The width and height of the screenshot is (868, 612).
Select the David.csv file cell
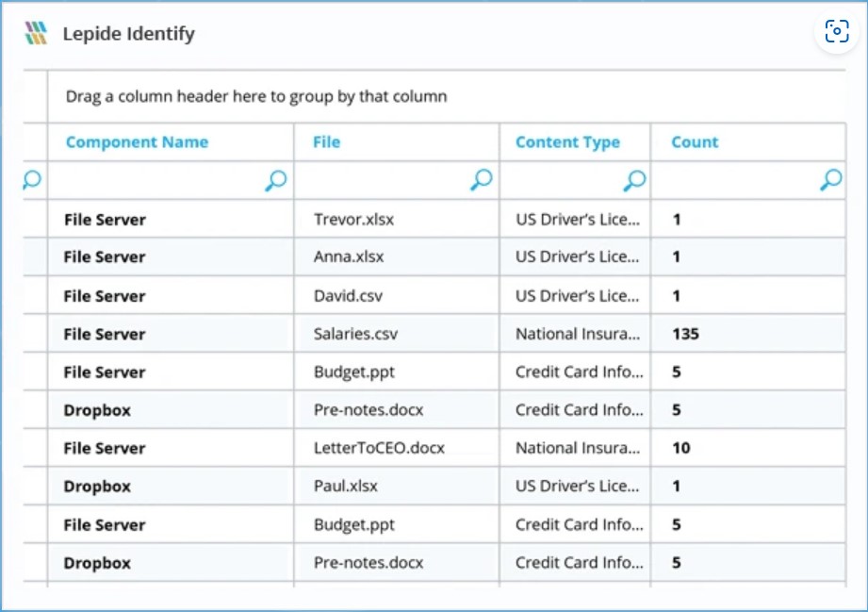[397, 296]
